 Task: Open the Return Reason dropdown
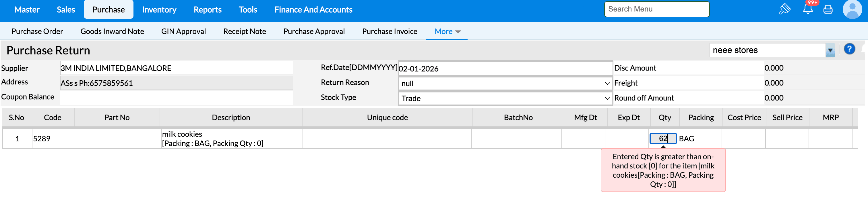pos(505,83)
